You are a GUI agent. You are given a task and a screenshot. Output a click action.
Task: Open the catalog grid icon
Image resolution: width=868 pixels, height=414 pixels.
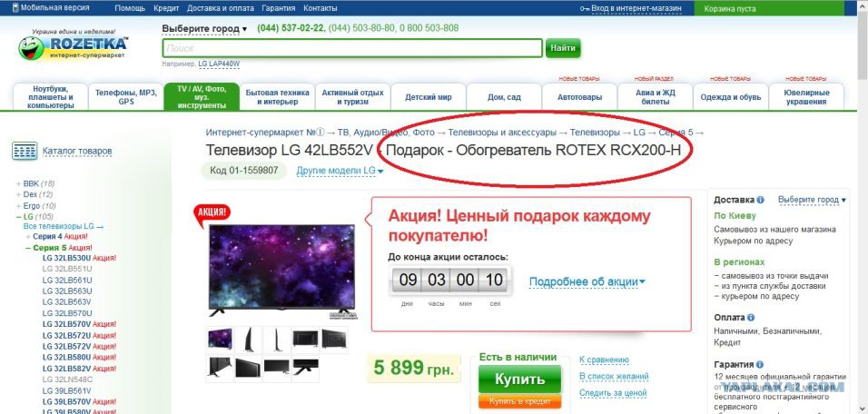coord(25,151)
